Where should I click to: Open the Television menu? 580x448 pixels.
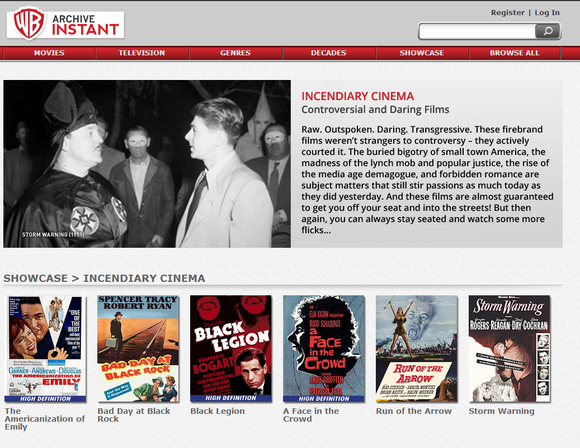pos(142,53)
